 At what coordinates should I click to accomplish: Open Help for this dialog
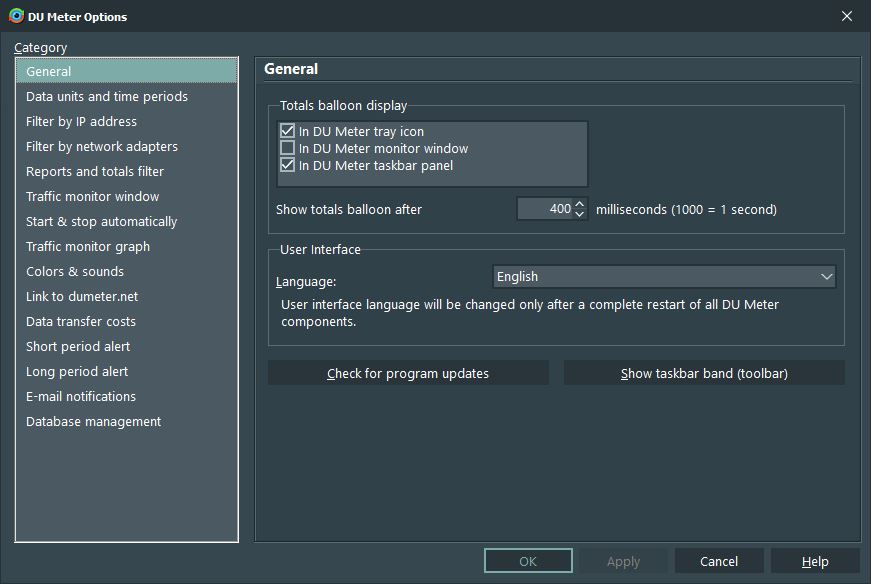(x=815, y=561)
